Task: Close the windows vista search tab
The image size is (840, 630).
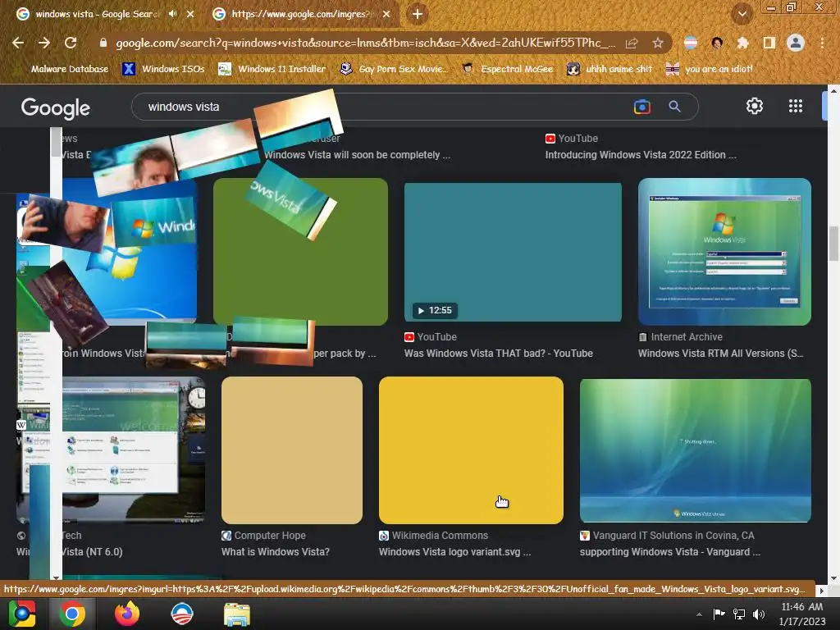Action: 190,15
